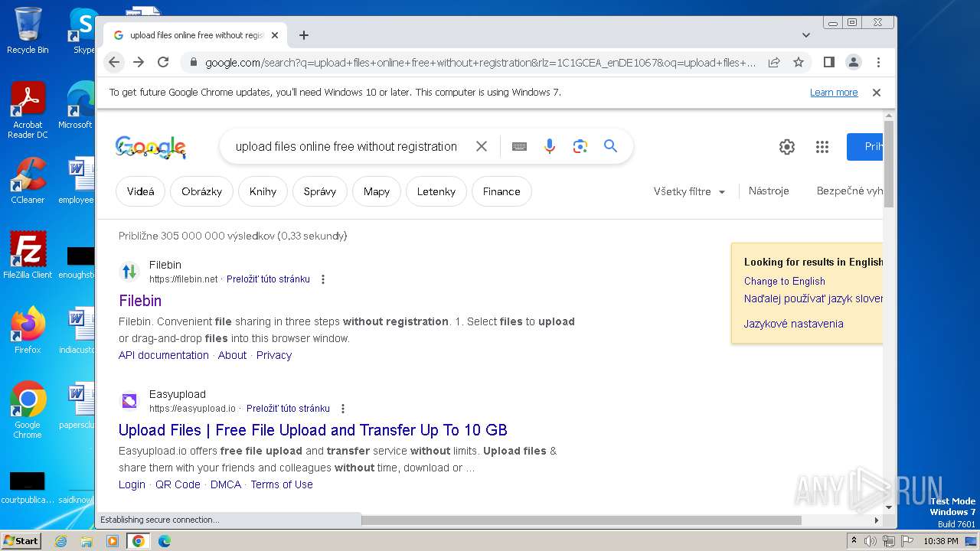Open the Chrome profile avatar
The image size is (980, 551).
[854, 62]
